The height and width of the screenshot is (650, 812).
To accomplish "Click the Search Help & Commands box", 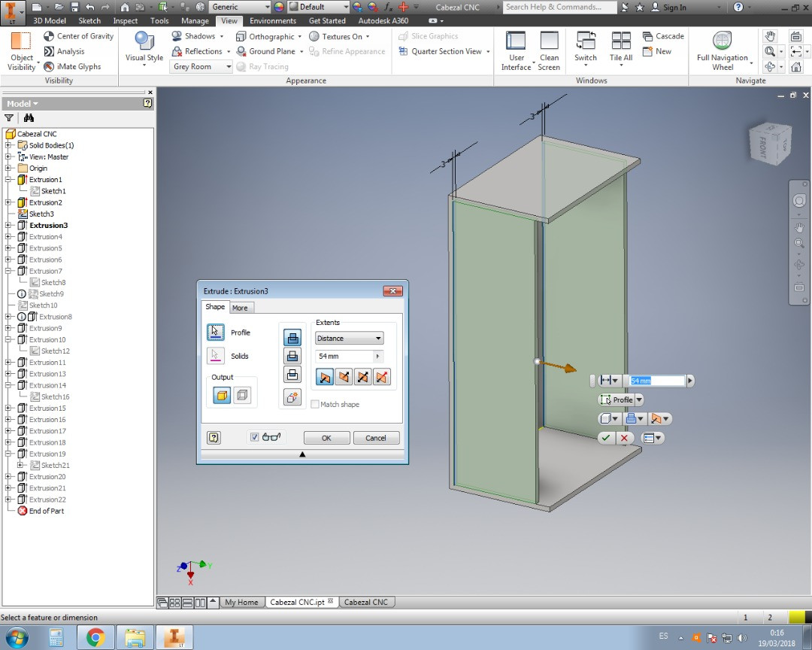I will click(x=559, y=7).
